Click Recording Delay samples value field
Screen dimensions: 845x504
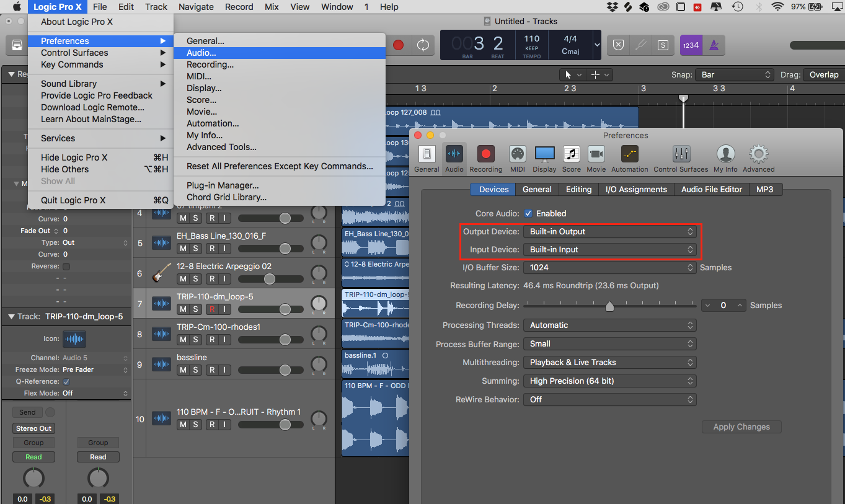pos(723,305)
